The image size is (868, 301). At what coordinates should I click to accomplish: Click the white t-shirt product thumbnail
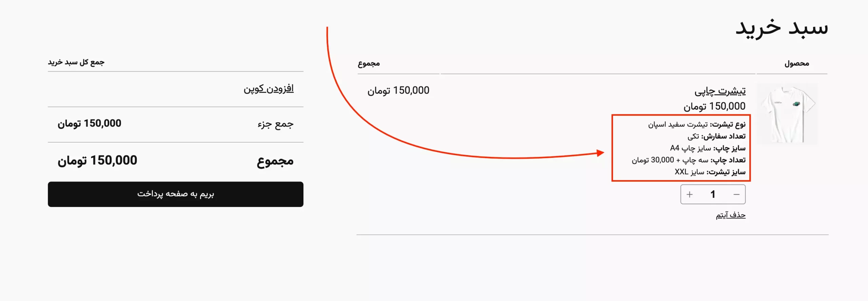coord(787,114)
